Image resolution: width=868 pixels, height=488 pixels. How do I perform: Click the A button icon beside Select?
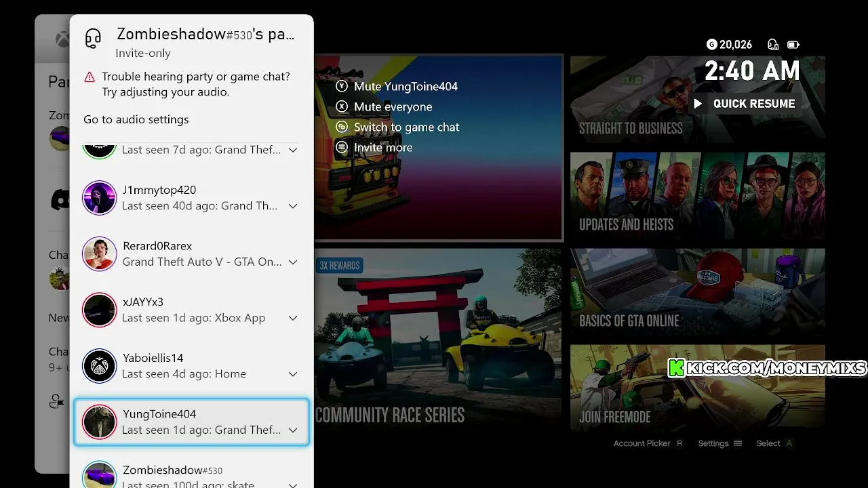pyautogui.click(x=789, y=443)
